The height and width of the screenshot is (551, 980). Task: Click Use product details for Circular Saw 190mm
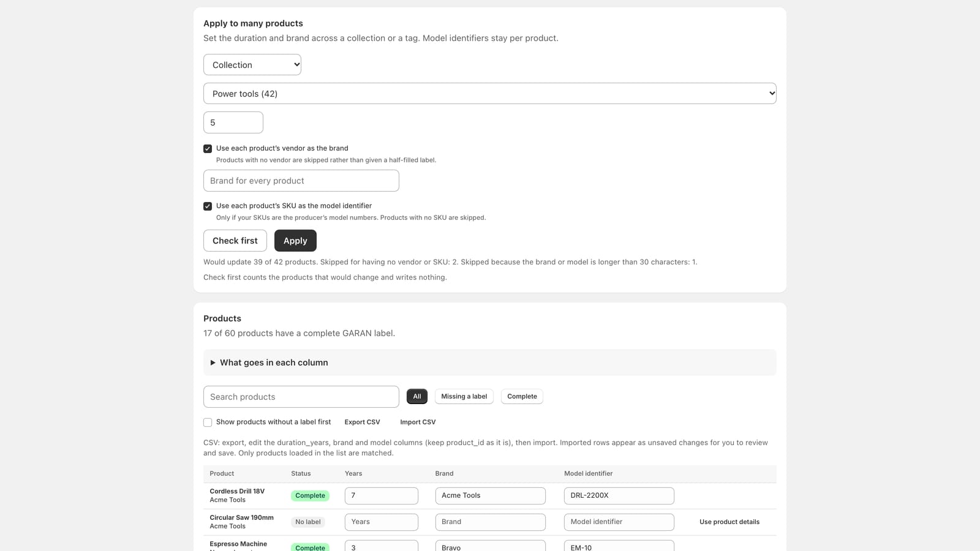729,522
